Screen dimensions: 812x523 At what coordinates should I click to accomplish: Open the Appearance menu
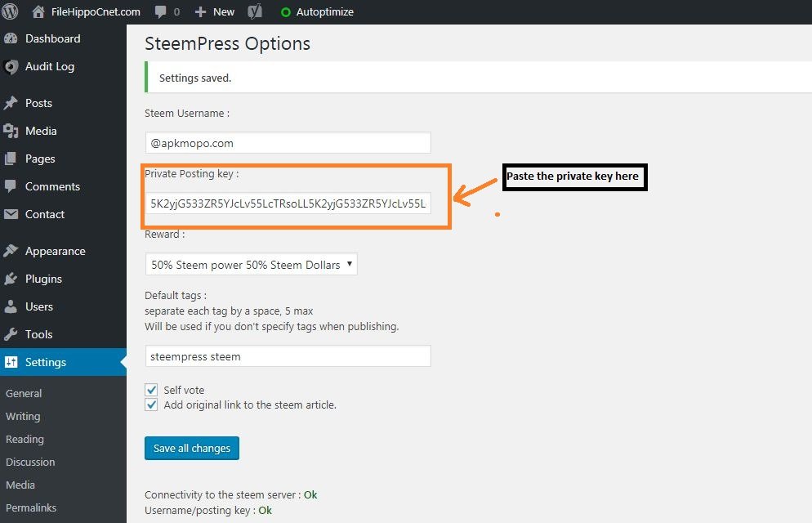pyautogui.click(x=55, y=251)
